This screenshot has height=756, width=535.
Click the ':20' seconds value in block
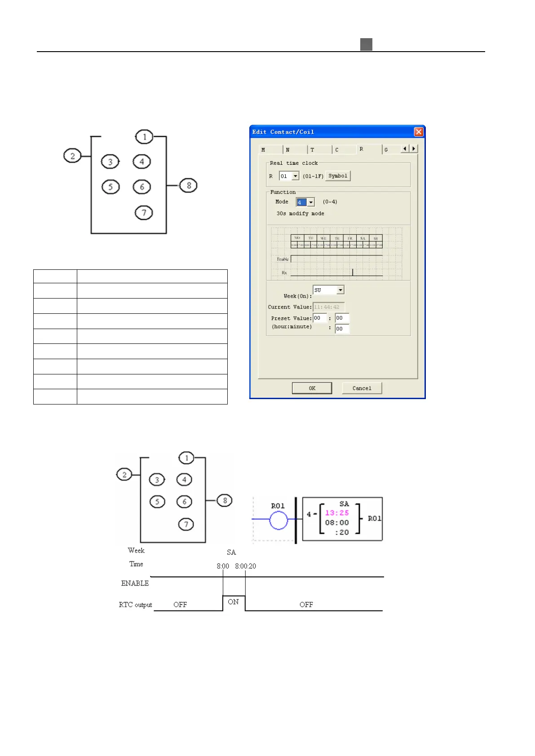click(x=342, y=532)
